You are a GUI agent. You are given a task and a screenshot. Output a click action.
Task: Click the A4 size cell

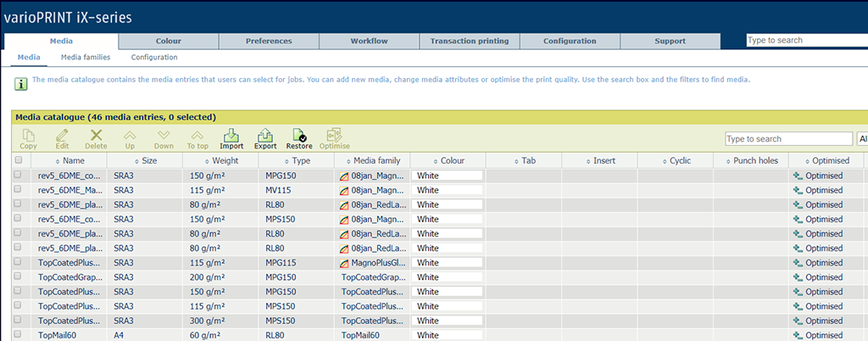[x=119, y=335]
